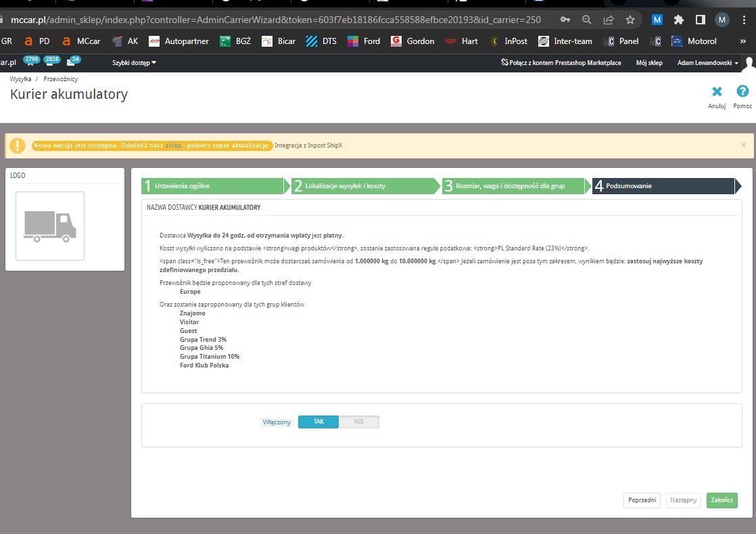Open the Ford bookmark
Viewport: 756px width, 534px height.
click(x=364, y=41)
